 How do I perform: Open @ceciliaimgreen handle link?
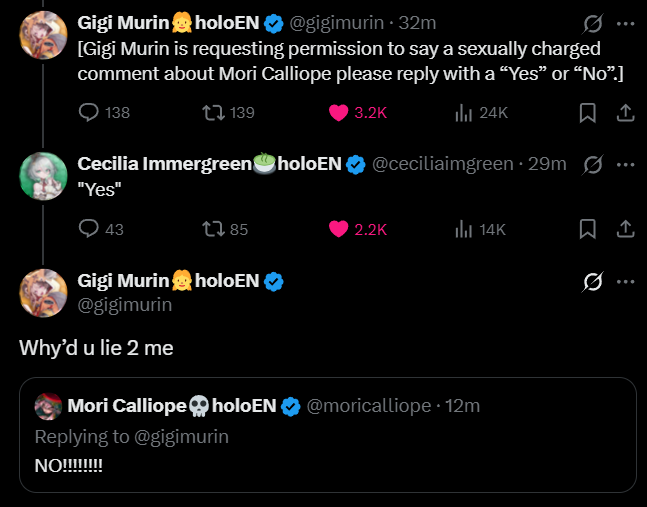[x=443, y=164]
